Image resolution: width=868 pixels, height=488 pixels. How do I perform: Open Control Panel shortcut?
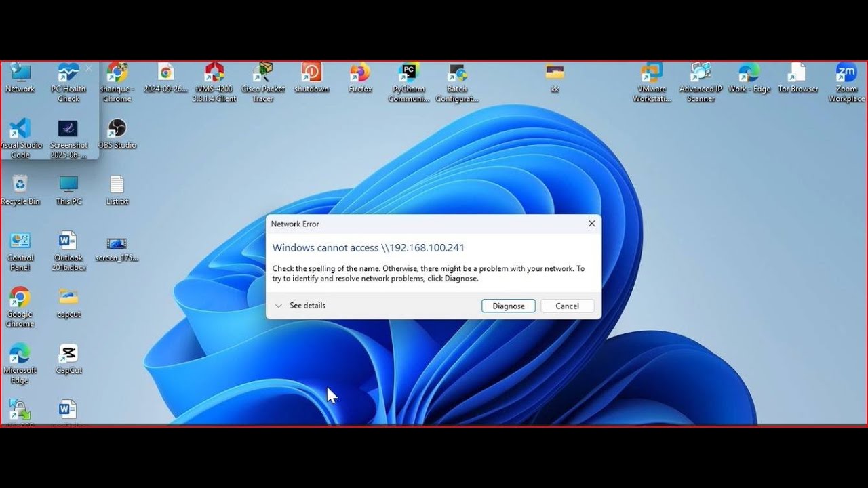20,251
